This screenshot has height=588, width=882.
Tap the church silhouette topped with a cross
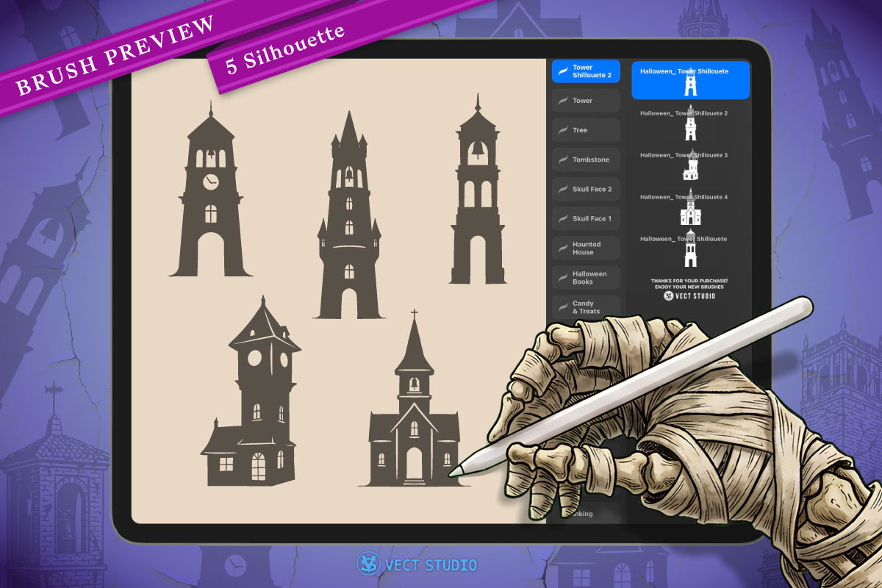pos(414,399)
